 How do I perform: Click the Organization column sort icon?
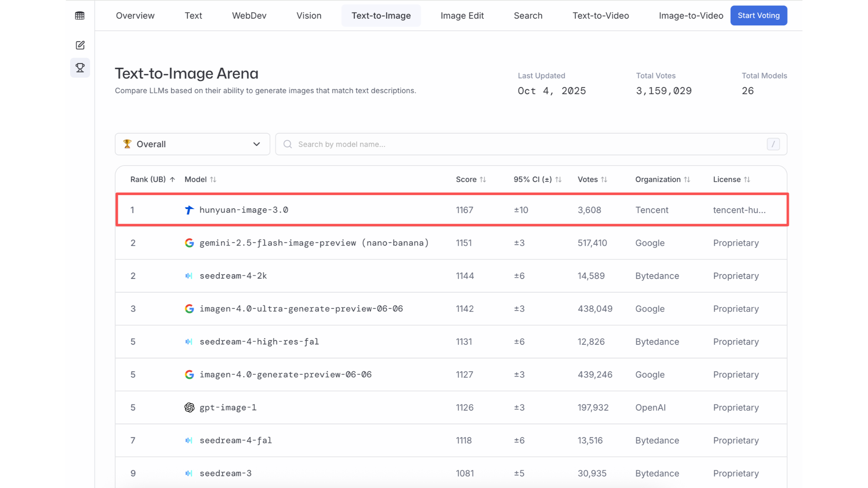click(x=687, y=180)
